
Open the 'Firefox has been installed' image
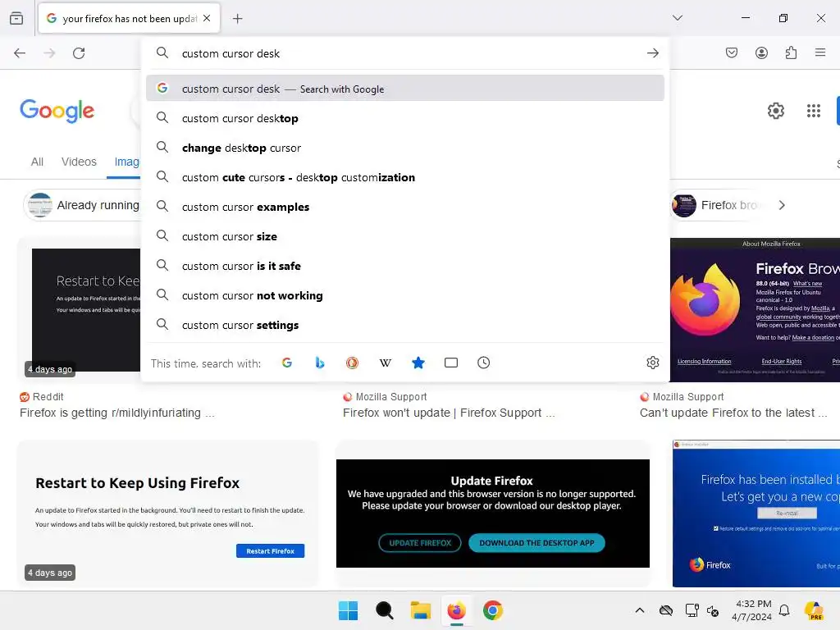[x=756, y=514]
